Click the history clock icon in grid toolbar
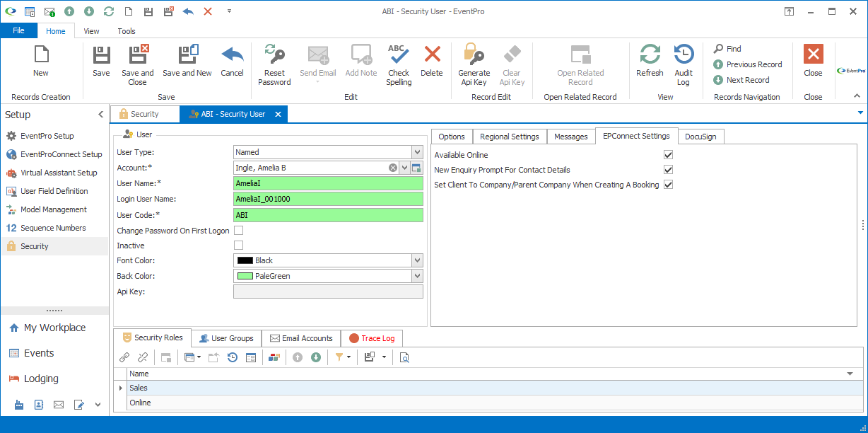The image size is (868, 433). pos(233,357)
